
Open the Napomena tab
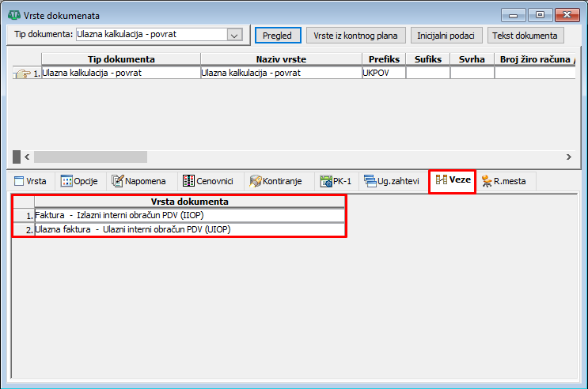pyautogui.click(x=138, y=181)
